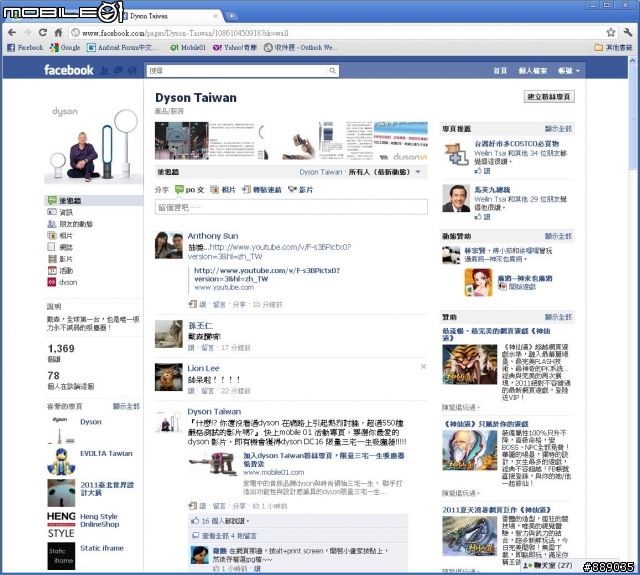The width and height of the screenshot is (640, 575).
Task: Open the Dyson liked page link
Action: click(91, 422)
